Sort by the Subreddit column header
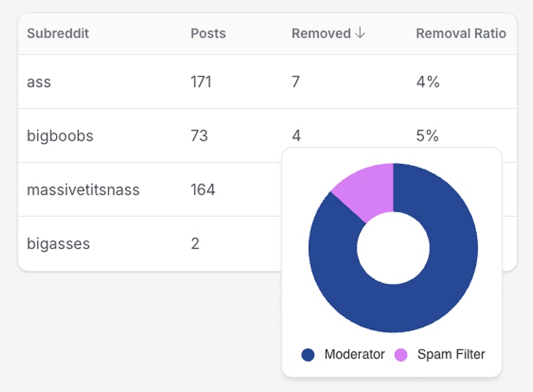The image size is (533, 392). 58,33
